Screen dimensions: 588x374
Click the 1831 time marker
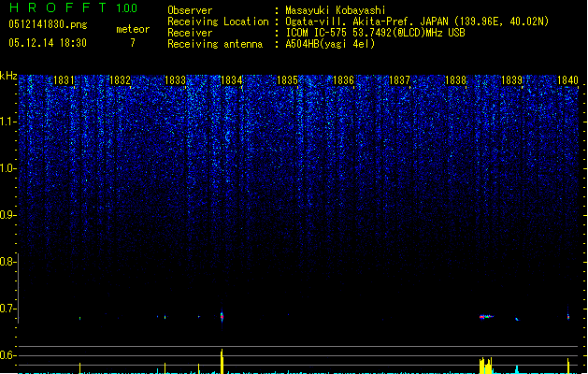[x=64, y=80]
